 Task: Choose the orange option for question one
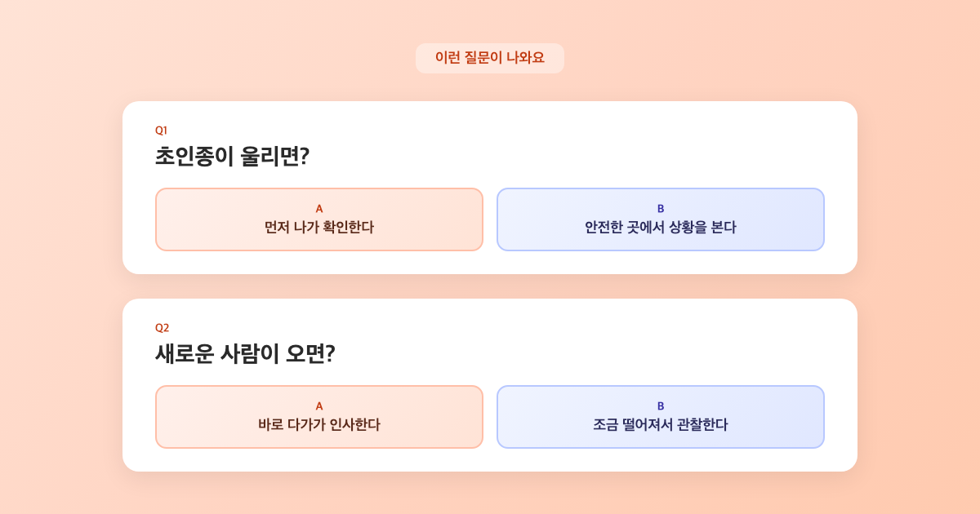(x=318, y=219)
